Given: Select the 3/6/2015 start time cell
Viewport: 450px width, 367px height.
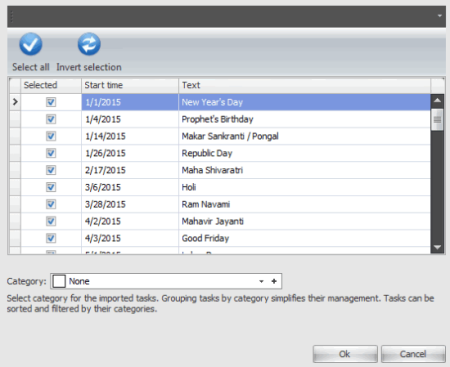Looking at the screenshot, I should [x=130, y=187].
